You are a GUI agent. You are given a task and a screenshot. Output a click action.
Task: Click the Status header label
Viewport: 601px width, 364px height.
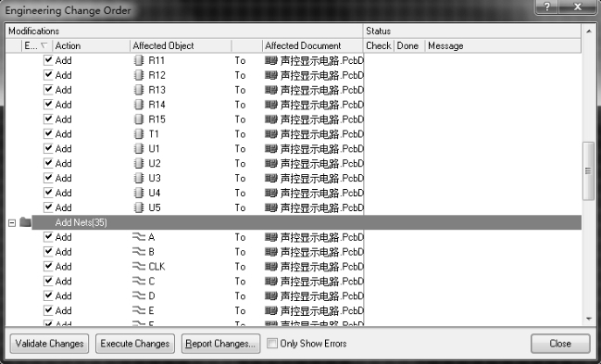[x=379, y=31]
